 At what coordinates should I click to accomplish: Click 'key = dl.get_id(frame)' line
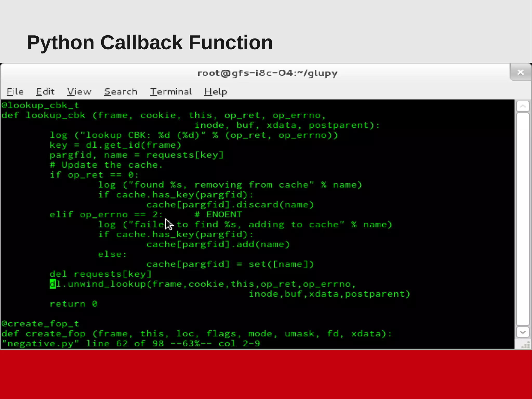click(116, 145)
